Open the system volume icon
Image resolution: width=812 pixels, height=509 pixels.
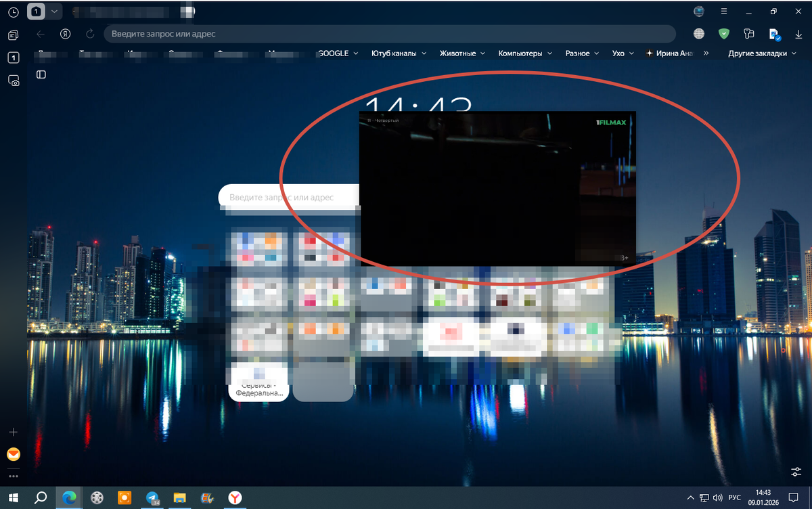pos(718,497)
